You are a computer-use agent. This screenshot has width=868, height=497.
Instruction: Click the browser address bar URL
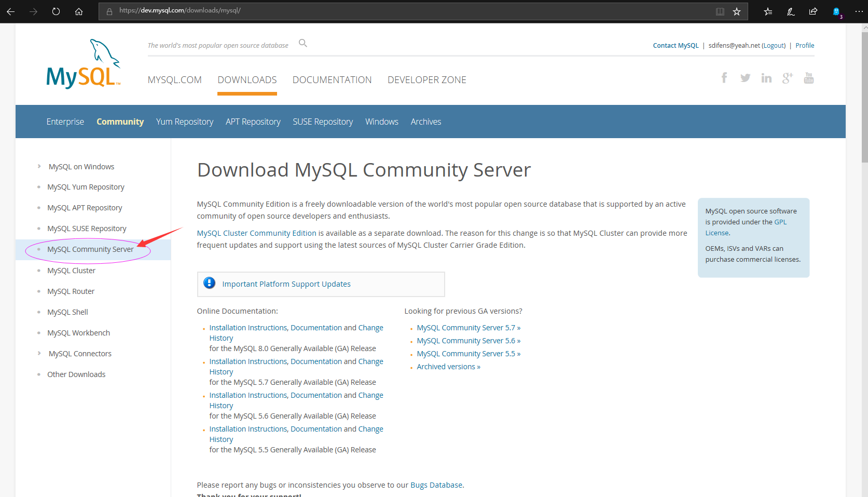(x=180, y=10)
